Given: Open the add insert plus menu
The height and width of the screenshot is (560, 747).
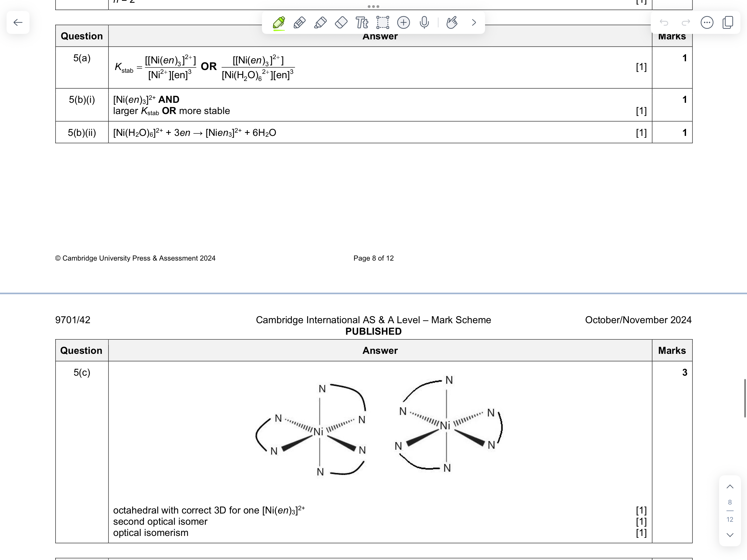Looking at the screenshot, I should [404, 23].
